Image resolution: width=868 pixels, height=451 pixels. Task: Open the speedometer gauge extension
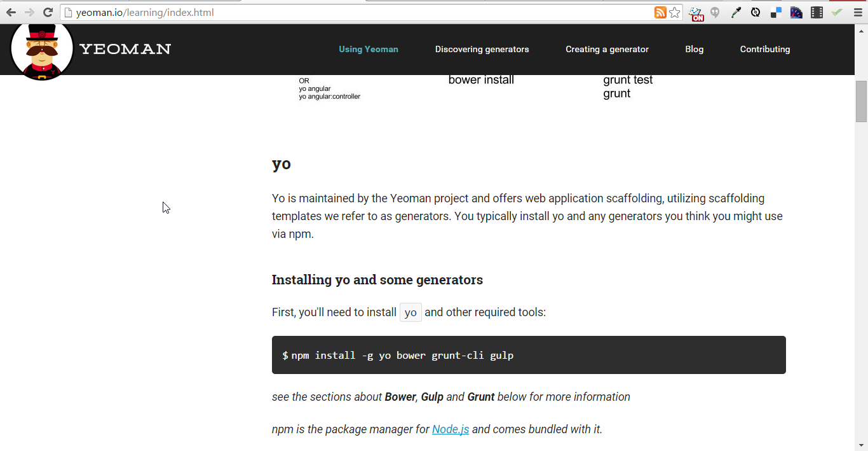pyautogui.click(x=796, y=13)
